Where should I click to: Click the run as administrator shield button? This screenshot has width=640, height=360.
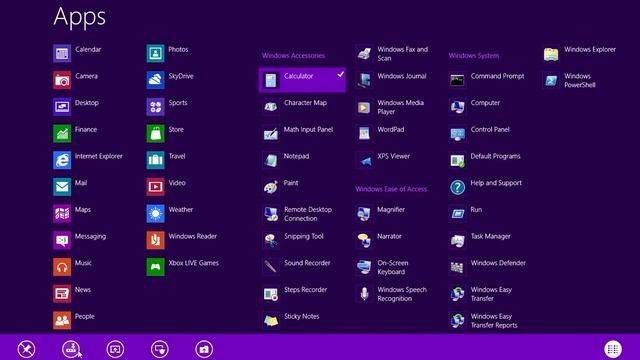coord(160,349)
